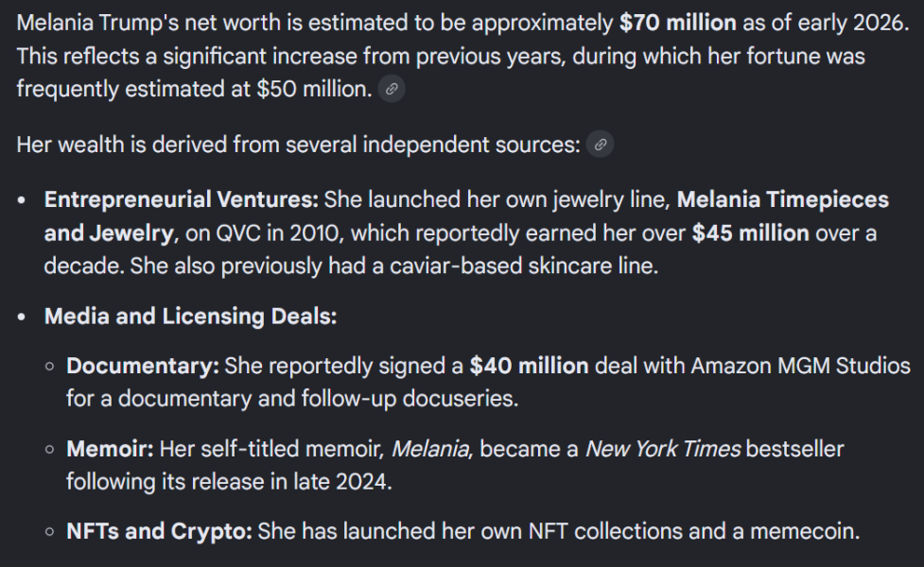Click the "Amazon MGM Studios" text
Screen dimensions: 924x567
pos(800,366)
